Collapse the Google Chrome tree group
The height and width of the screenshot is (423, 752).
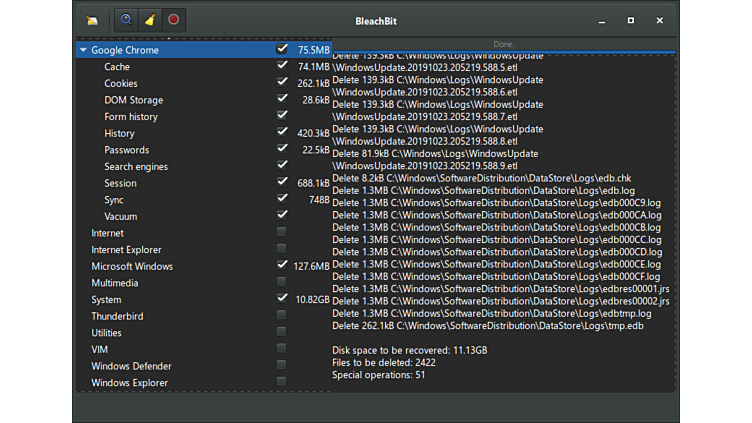point(82,50)
